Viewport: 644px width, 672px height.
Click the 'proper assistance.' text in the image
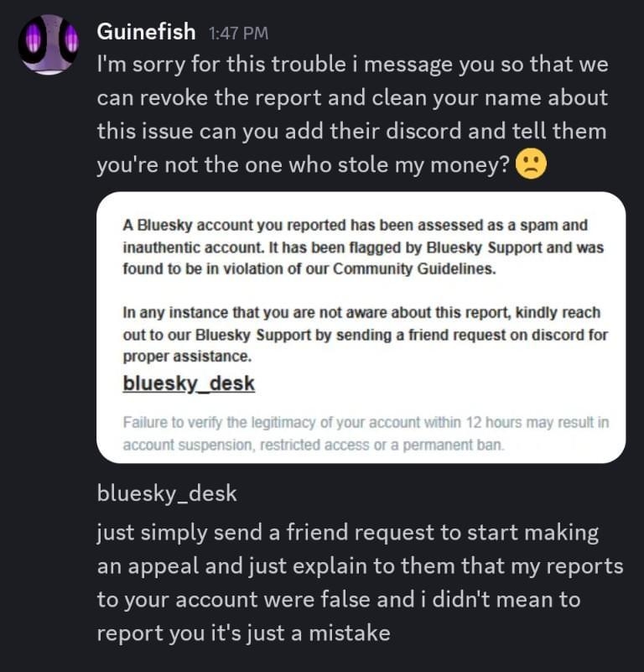tap(187, 357)
